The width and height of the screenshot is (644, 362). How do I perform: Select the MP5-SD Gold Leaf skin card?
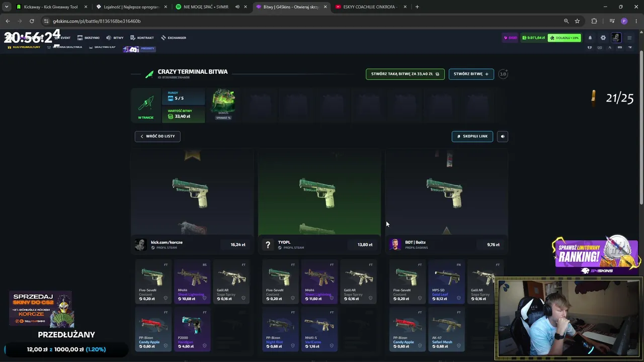(446, 282)
